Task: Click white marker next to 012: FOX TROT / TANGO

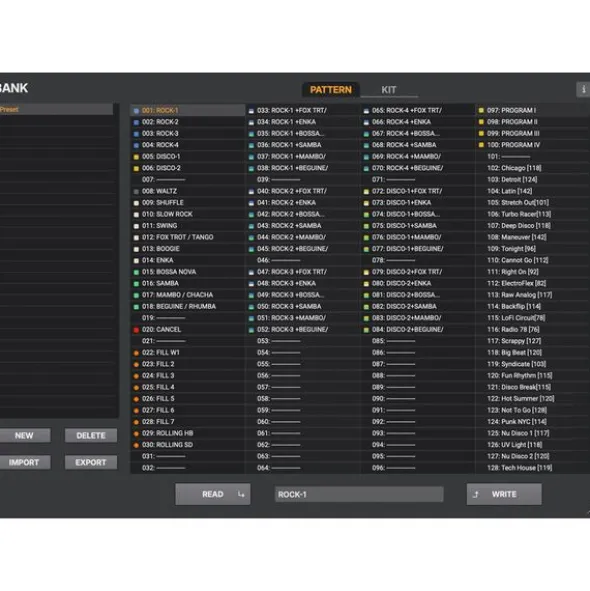Action: tap(136, 238)
